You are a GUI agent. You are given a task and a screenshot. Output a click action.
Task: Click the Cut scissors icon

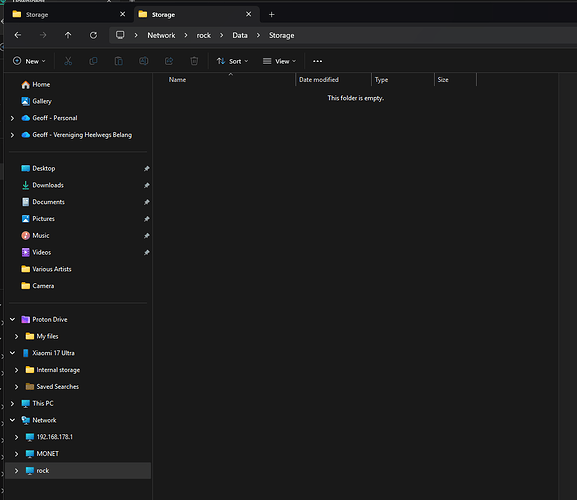[68, 61]
